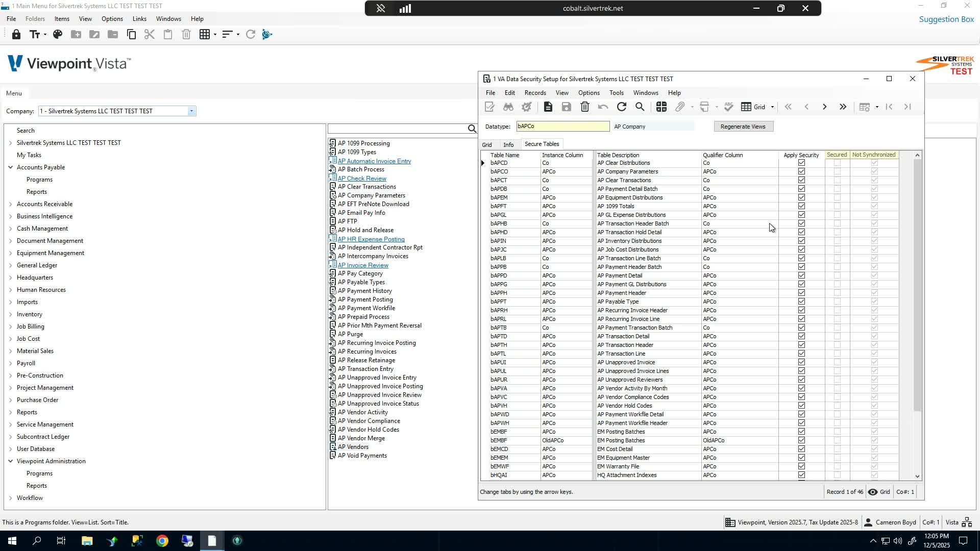
Task: Open AP Invoice Review link
Action: pos(363,265)
